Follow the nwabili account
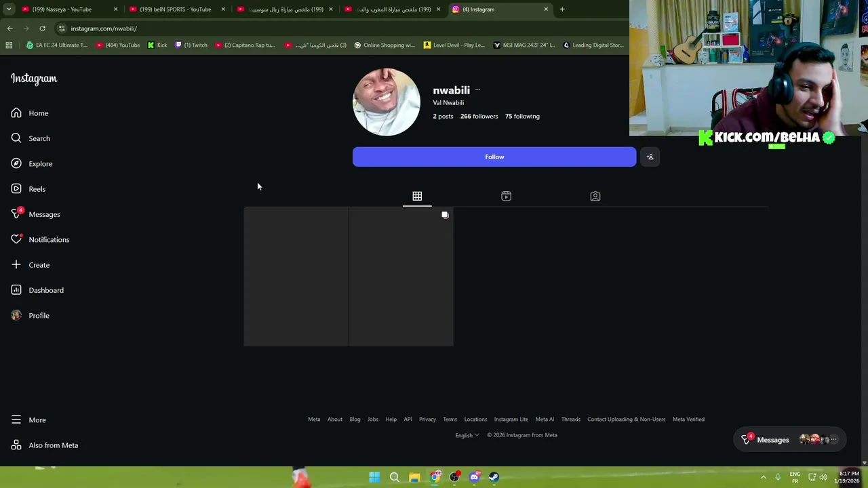Image resolution: width=868 pixels, height=488 pixels. pyautogui.click(x=494, y=157)
